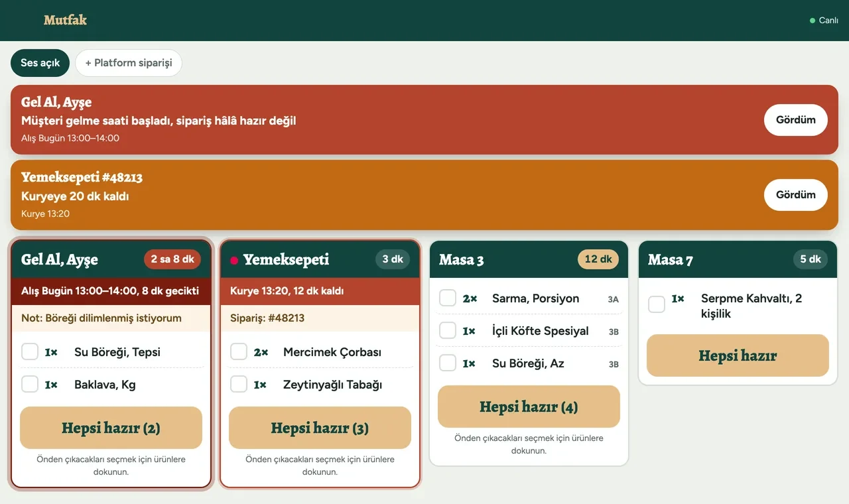Image resolution: width=849 pixels, height=504 pixels.
Task: Click the 3B tag beside İçli Köfte Spesiyal
Action: [614, 332]
